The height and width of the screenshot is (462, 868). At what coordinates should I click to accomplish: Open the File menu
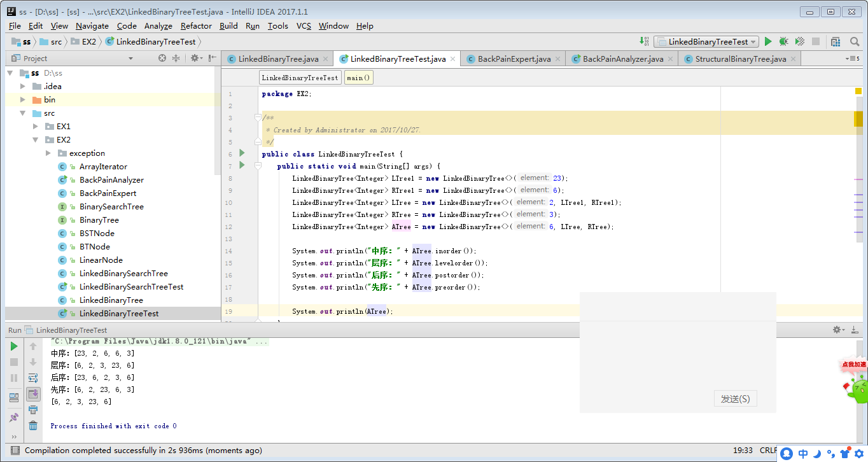click(15, 26)
